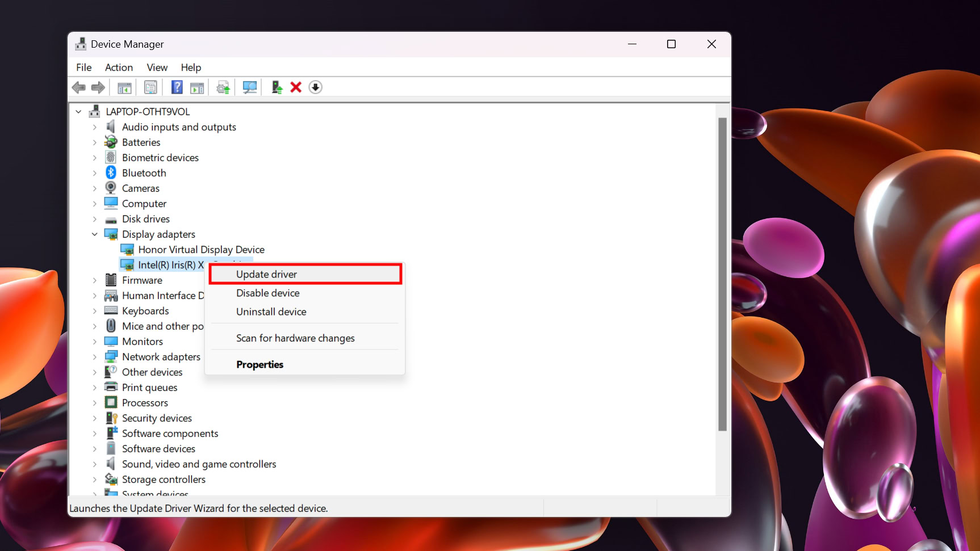Click the Disk drives icon

111,220
